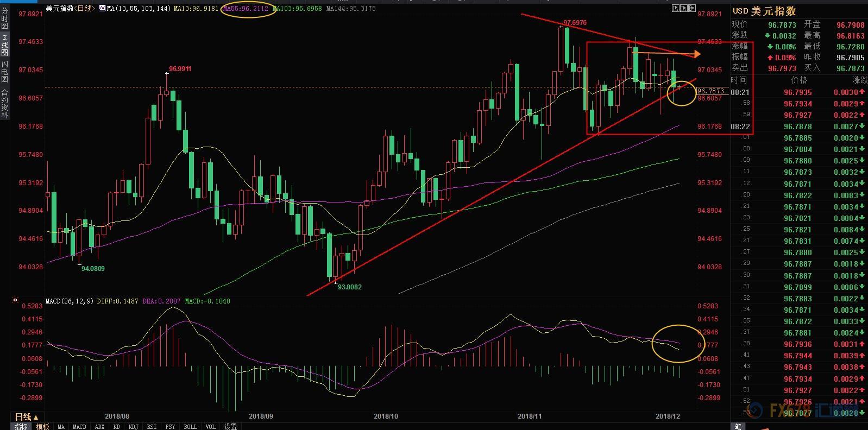Click the 振幅 value 0.09%
868x430 pixels.
click(x=782, y=58)
